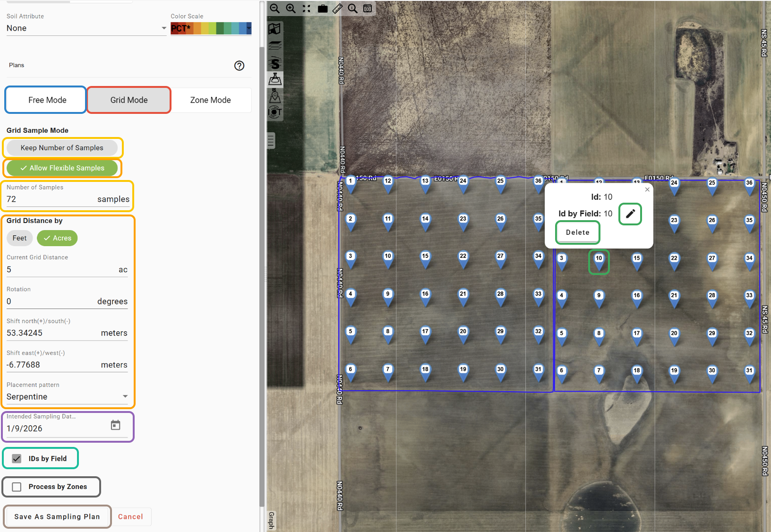Switch to Free Mode tab

click(46, 100)
